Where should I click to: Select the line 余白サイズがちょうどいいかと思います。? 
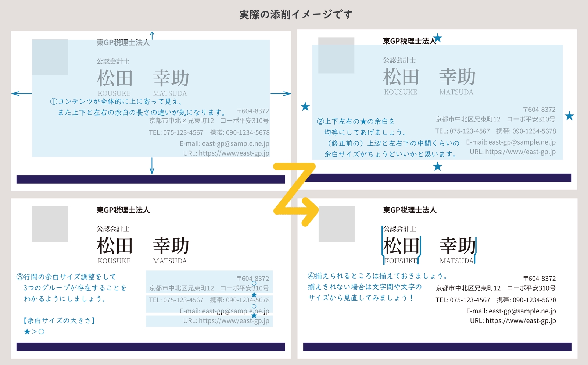(391, 154)
